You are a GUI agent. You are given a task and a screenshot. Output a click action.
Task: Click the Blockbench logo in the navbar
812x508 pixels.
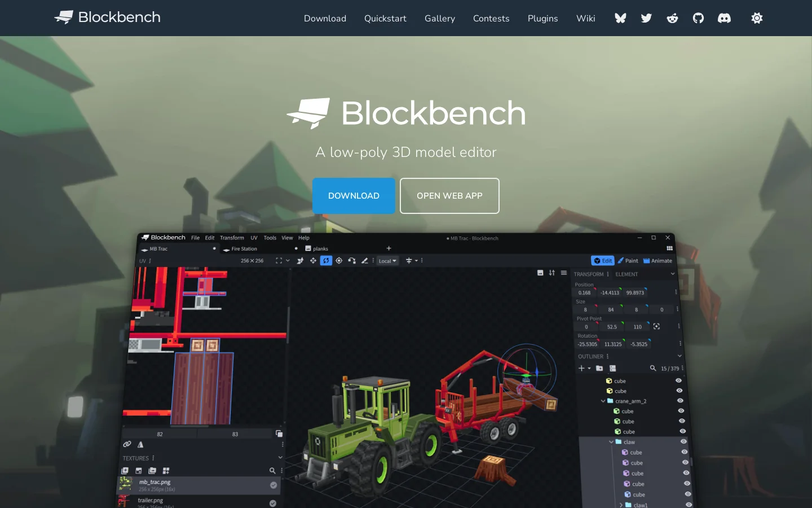point(107,17)
